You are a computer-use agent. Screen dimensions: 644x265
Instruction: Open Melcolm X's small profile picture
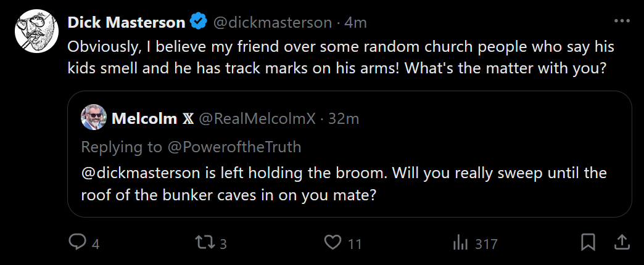click(x=94, y=118)
